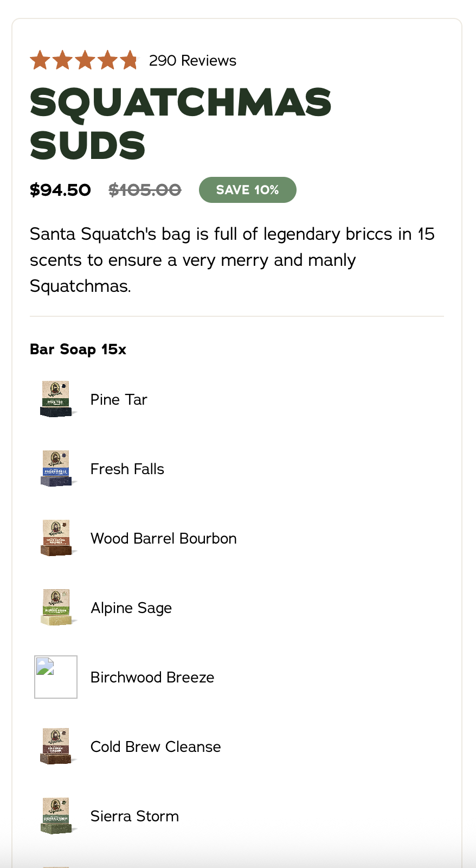Click the Pine Tar product name
This screenshot has width=476, height=868.
point(119,399)
